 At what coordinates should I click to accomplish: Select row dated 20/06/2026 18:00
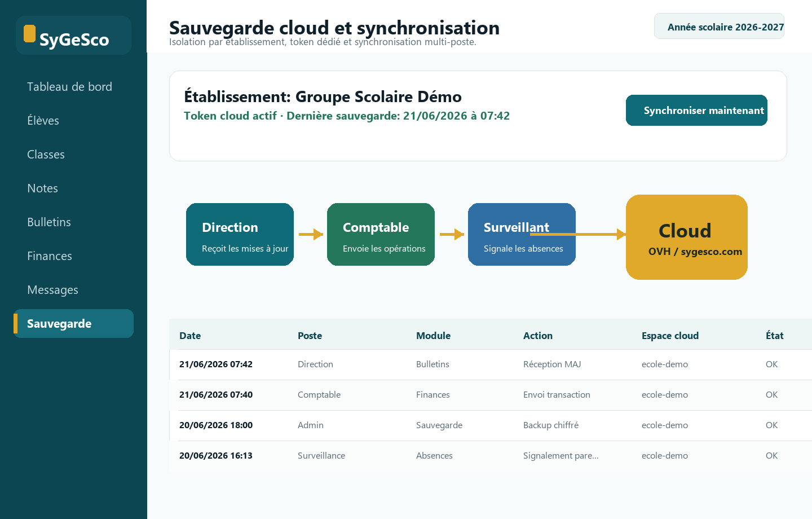[x=491, y=425]
